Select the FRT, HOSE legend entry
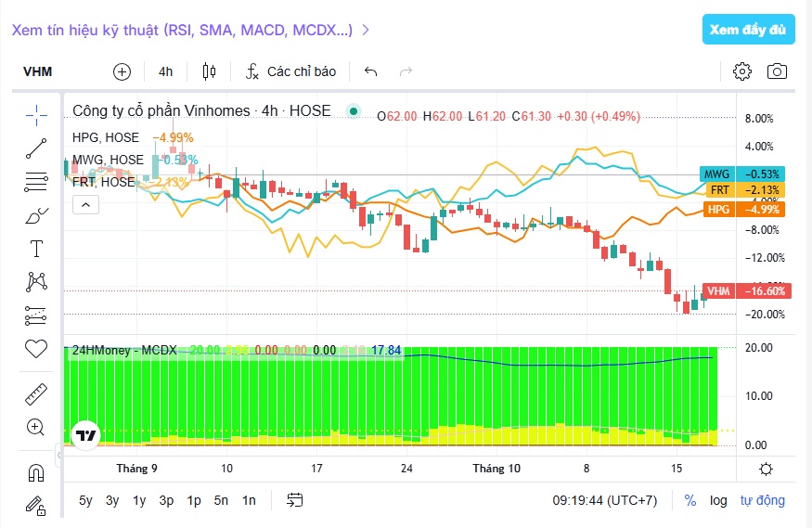The height and width of the screenshot is (528, 812). tap(104, 182)
